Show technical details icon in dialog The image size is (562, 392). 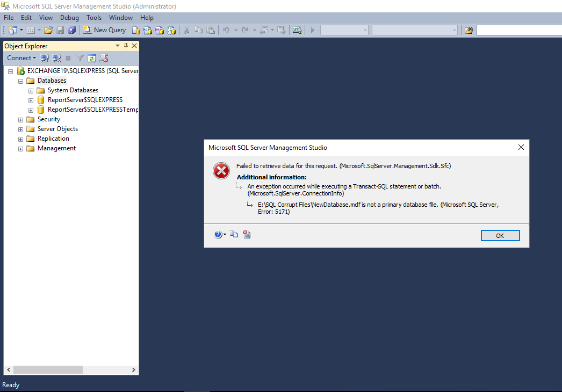click(x=247, y=234)
